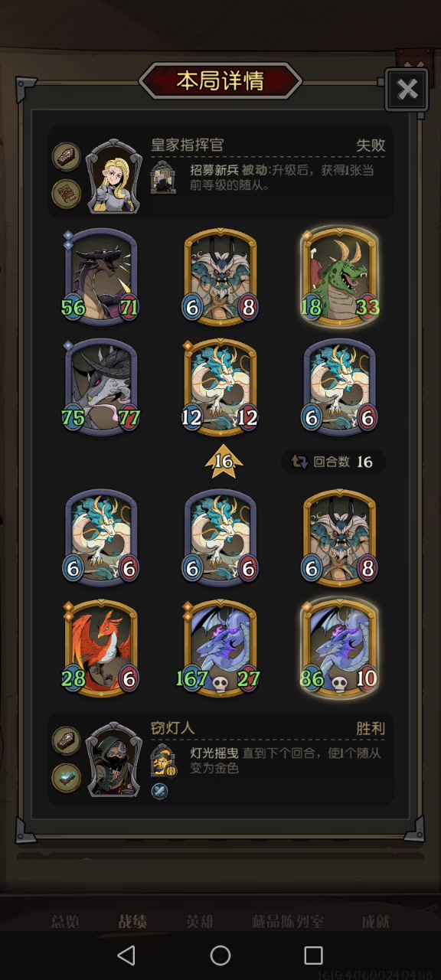Viewport: 441px width, 980px height.
Task: Tap the 招募新兵 hero power icon
Action: click(x=163, y=177)
